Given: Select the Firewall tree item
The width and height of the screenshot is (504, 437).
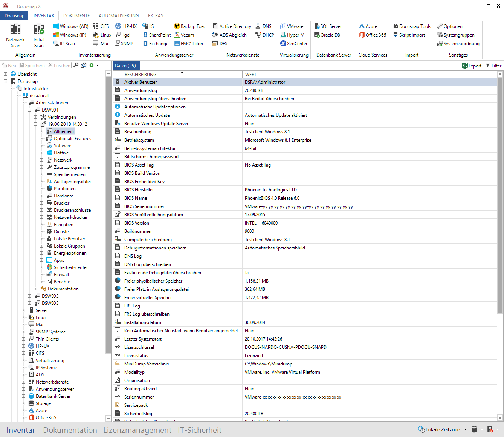Looking at the screenshot, I should (x=57, y=275).
